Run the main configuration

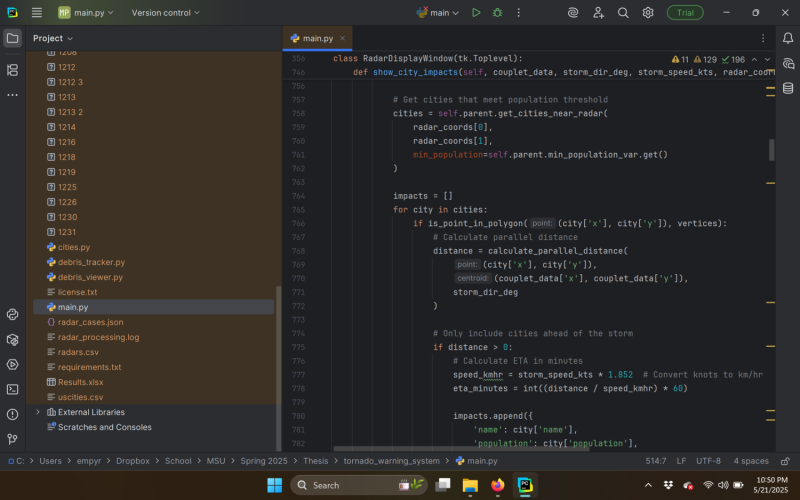[476, 13]
